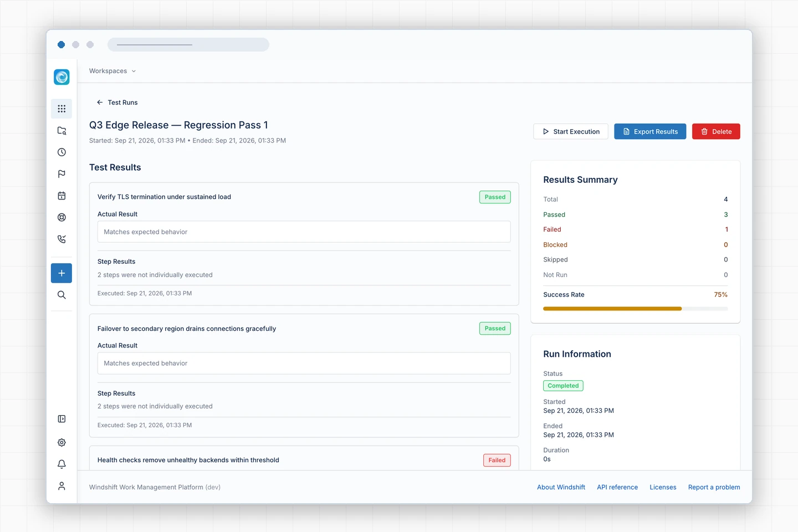Click "Health checks remove unhealthy backends within threshold" title
This screenshot has width=798, height=532.
click(188, 460)
